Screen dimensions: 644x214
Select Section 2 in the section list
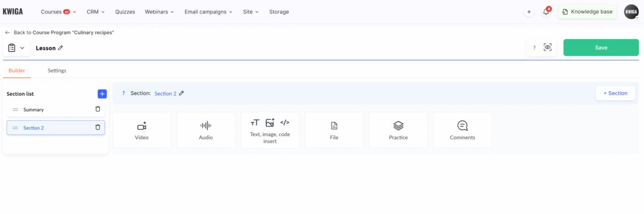click(56, 128)
